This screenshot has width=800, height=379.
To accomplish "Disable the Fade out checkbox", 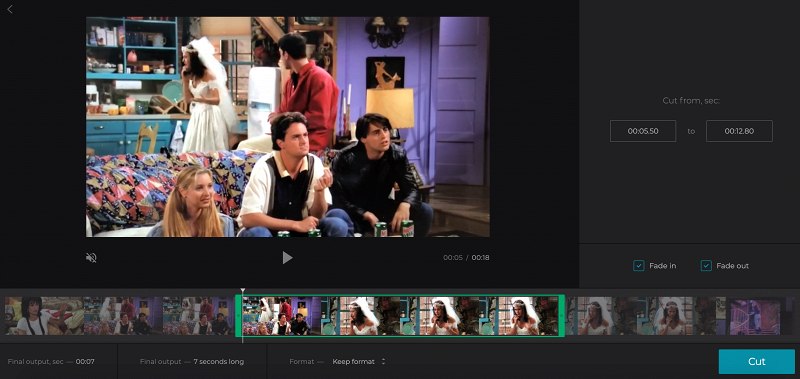I will pyautogui.click(x=706, y=266).
